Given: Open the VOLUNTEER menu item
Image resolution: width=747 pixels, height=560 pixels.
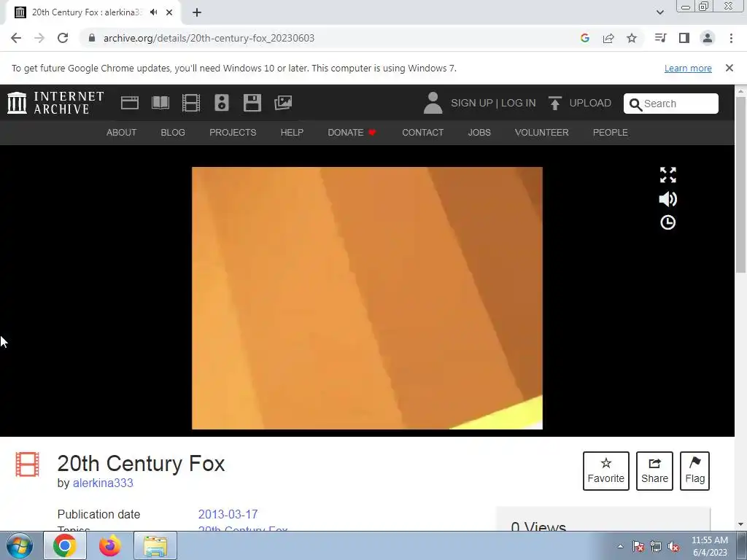Looking at the screenshot, I should [542, 133].
